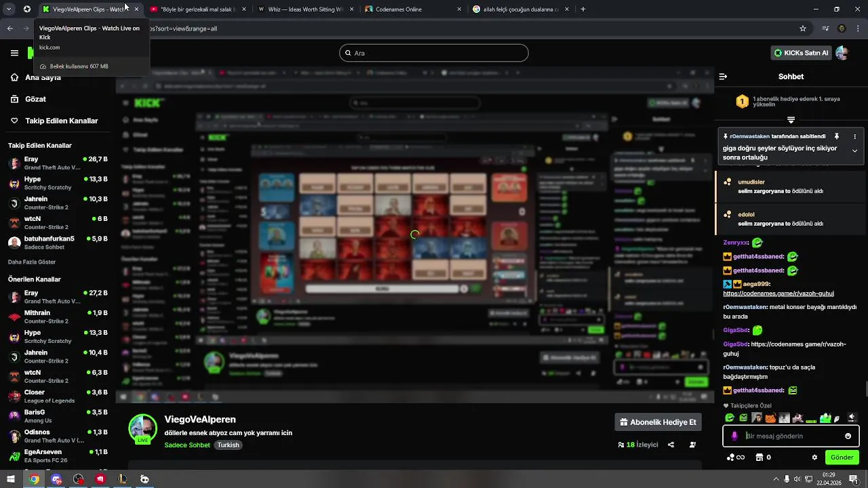Image resolution: width=868 pixels, height=488 pixels.
Task: Unpin the pinned chat message
Action: pos(837,136)
